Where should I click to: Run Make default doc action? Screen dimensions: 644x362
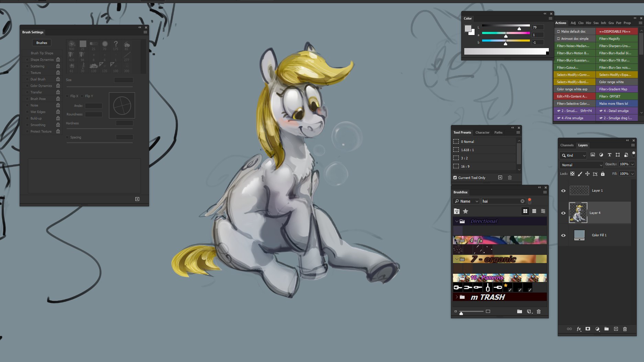[x=575, y=32]
